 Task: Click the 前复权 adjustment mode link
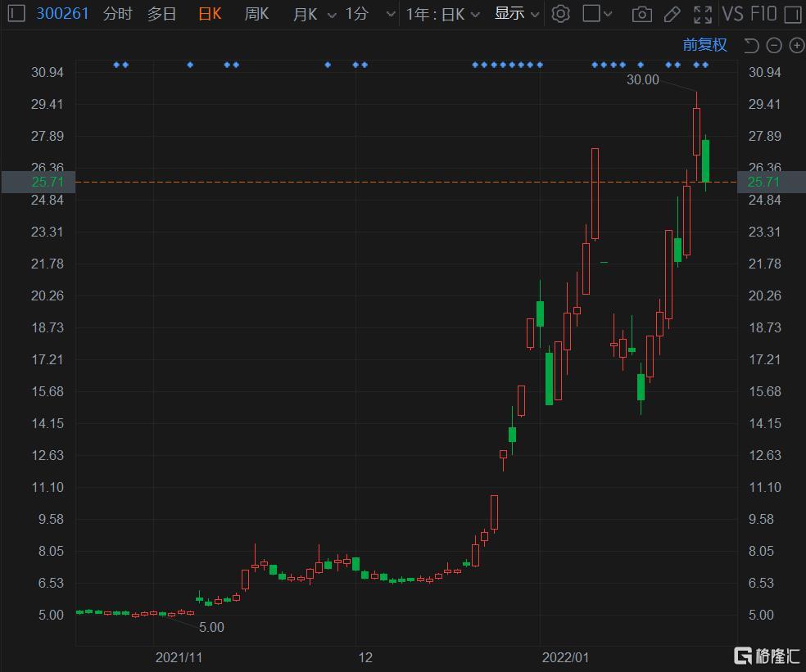coord(704,45)
